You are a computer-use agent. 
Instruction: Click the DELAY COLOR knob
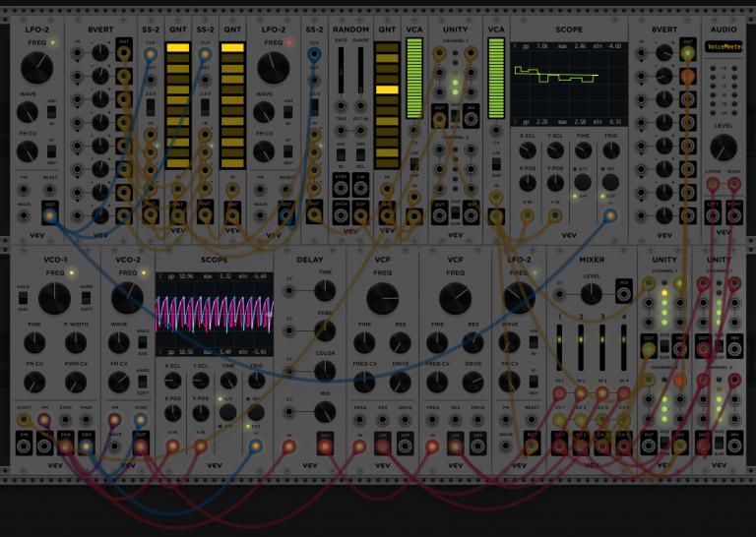point(325,372)
